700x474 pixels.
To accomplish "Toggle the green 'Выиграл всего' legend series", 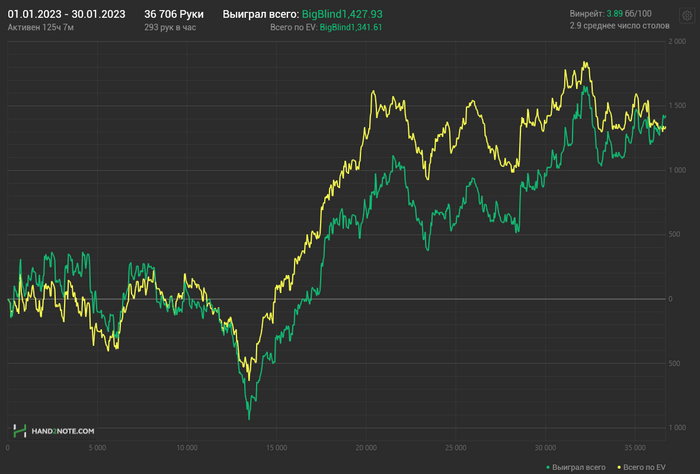I will click(x=576, y=467).
